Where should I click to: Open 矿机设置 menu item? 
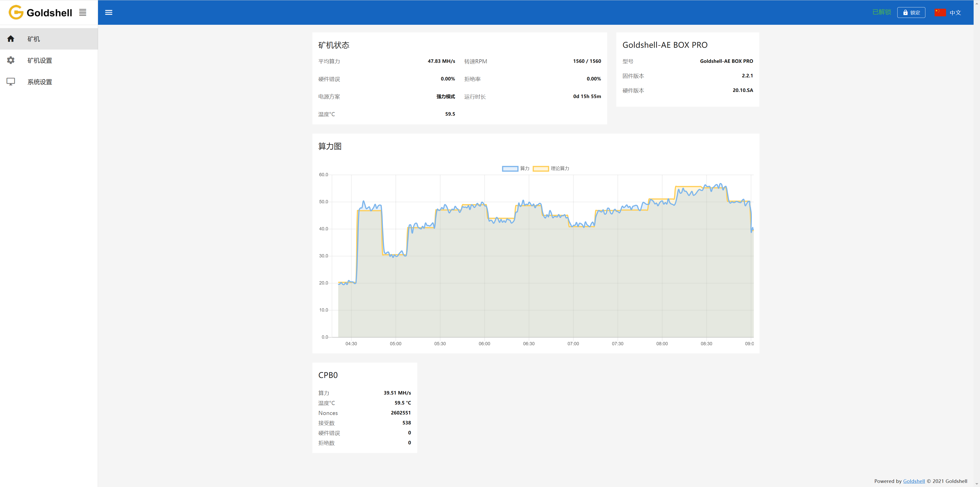40,61
